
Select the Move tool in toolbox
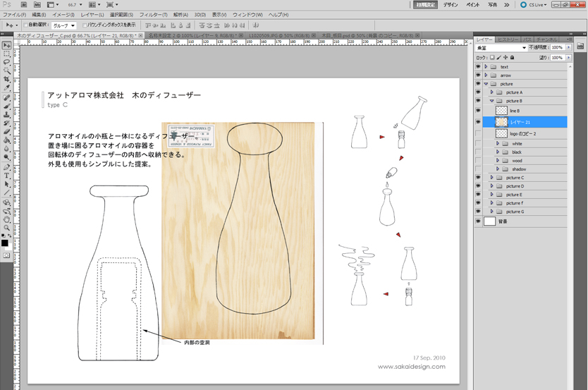tap(6, 46)
